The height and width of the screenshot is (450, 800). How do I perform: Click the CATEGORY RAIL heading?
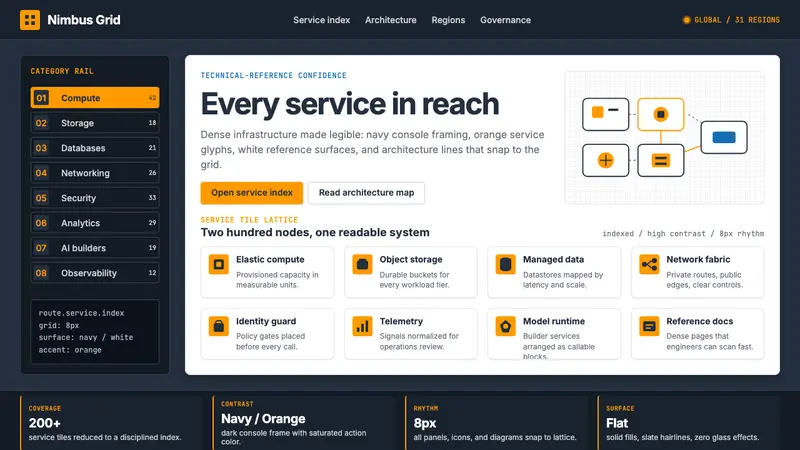point(62,71)
